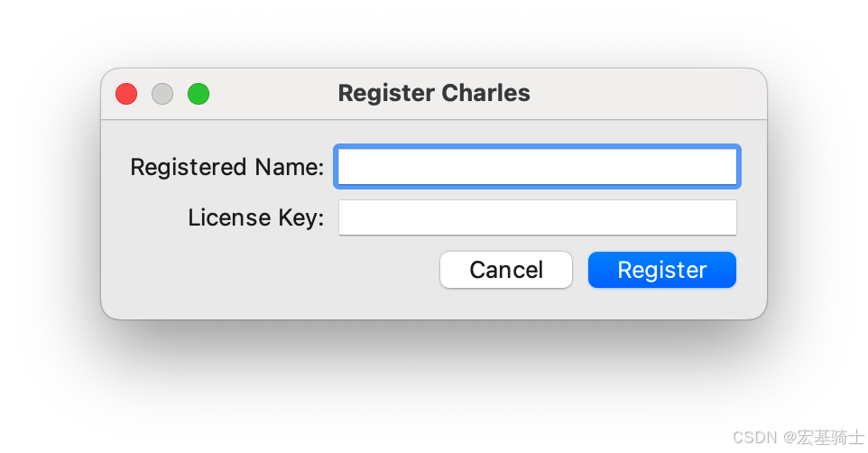Place cursor in the highlighted name input box
This screenshot has width=868, height=453.
click(537, 167)
